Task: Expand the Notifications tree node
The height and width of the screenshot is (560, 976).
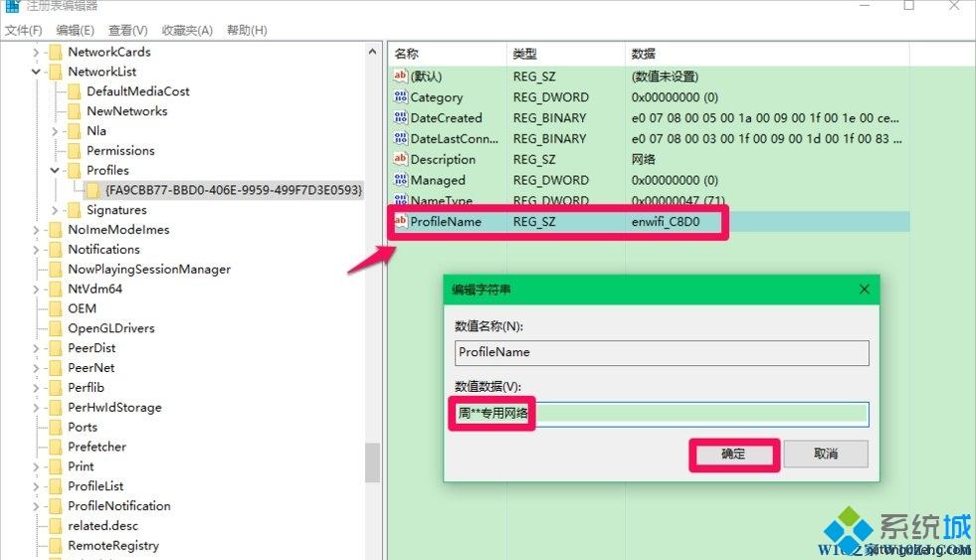Action: coord(36,250)
